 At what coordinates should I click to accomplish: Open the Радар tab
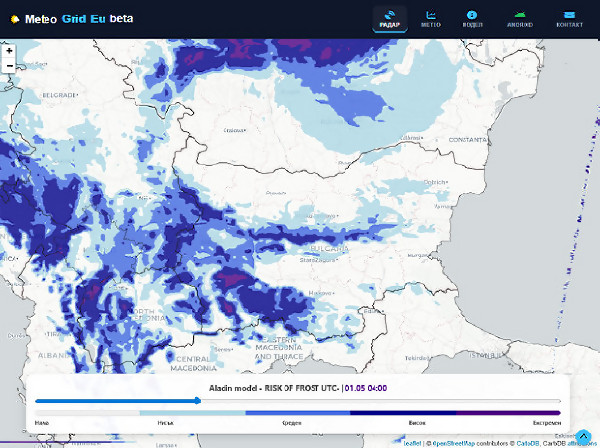tap(390, 19)
